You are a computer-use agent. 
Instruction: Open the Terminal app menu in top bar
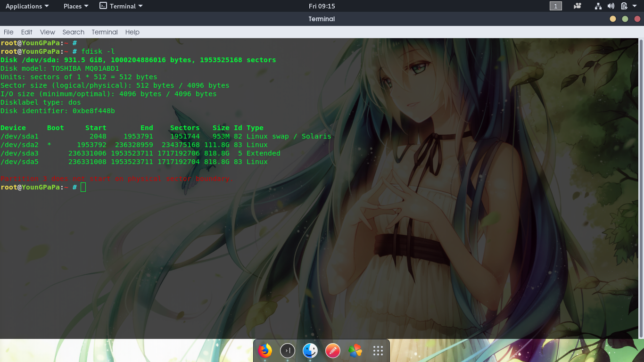(121, 6)
